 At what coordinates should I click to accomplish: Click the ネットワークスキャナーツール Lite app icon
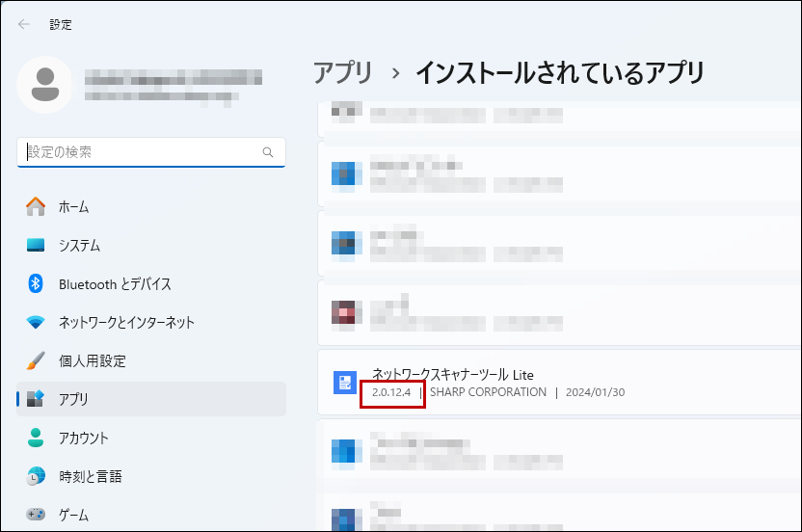pos(345,382)
